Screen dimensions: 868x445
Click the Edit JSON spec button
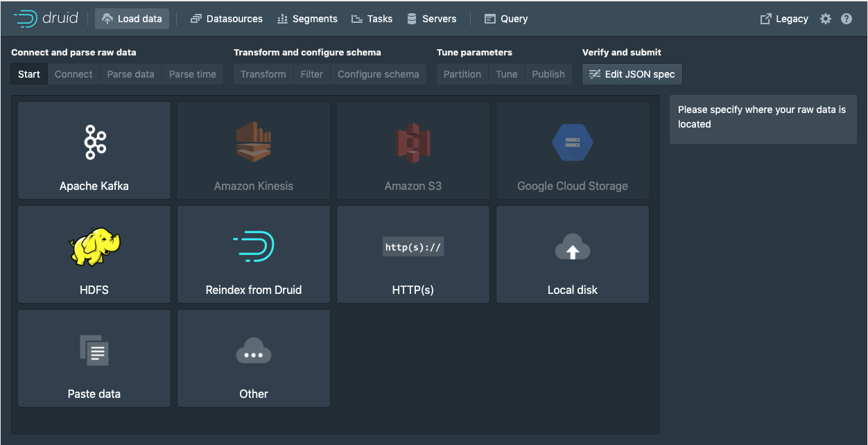(x=632, y=74)
